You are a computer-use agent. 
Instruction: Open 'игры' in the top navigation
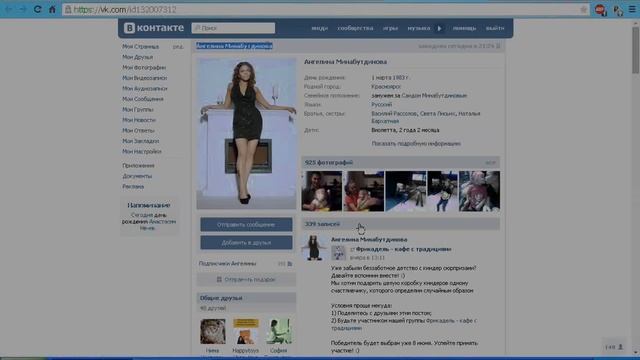click(390, 28)
